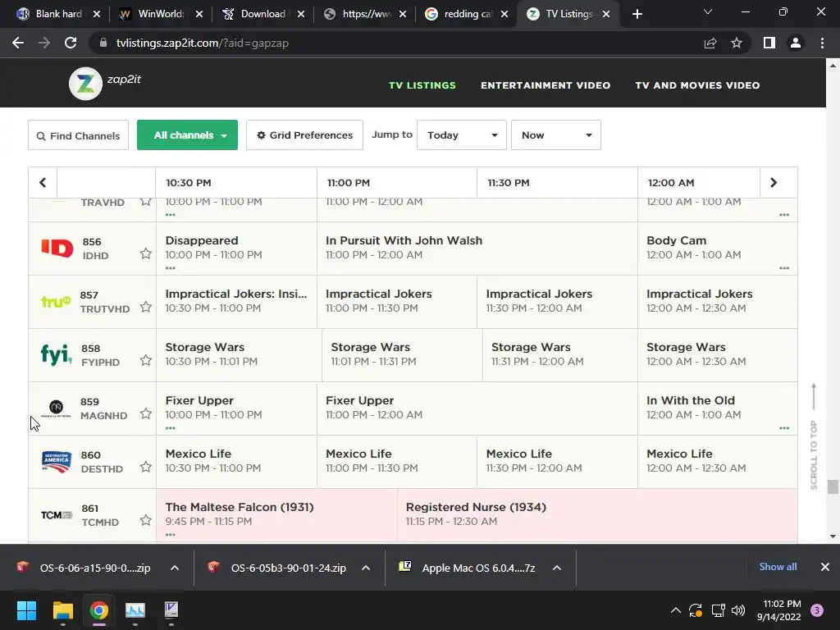Favorite TCMHD channel star
Viewport: 840px width, 630px height.
click(x=146, y=520)
